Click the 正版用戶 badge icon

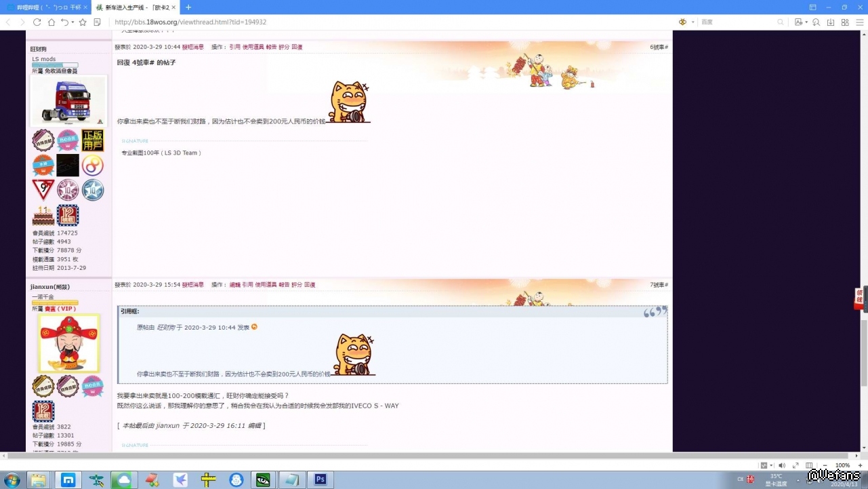93,140
